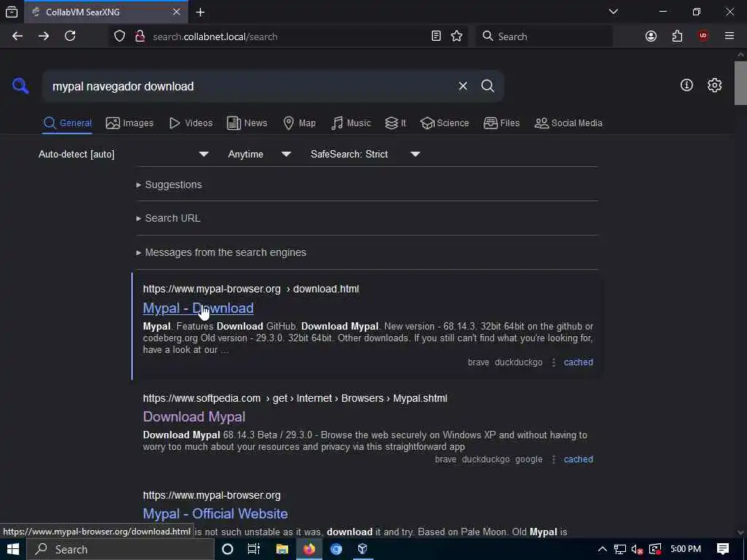
Task: Open the Mypal - Official Website result
Action: click(x=215, y=513)
